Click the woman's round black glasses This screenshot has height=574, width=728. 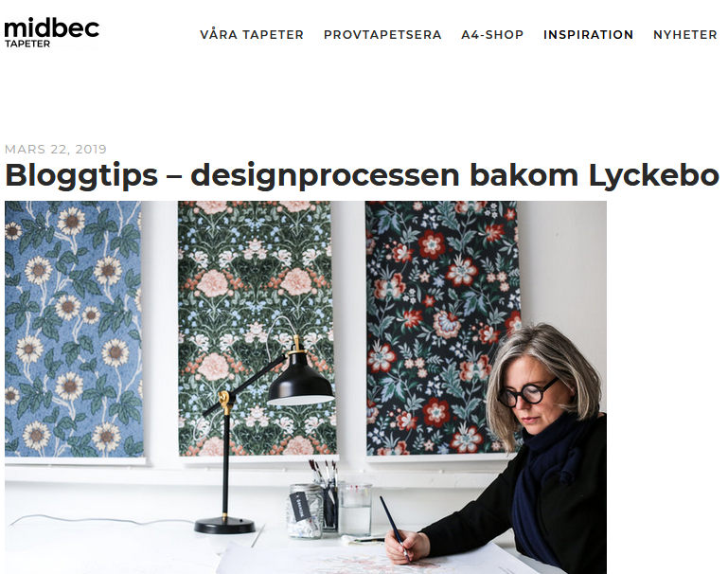pos(527,393)
